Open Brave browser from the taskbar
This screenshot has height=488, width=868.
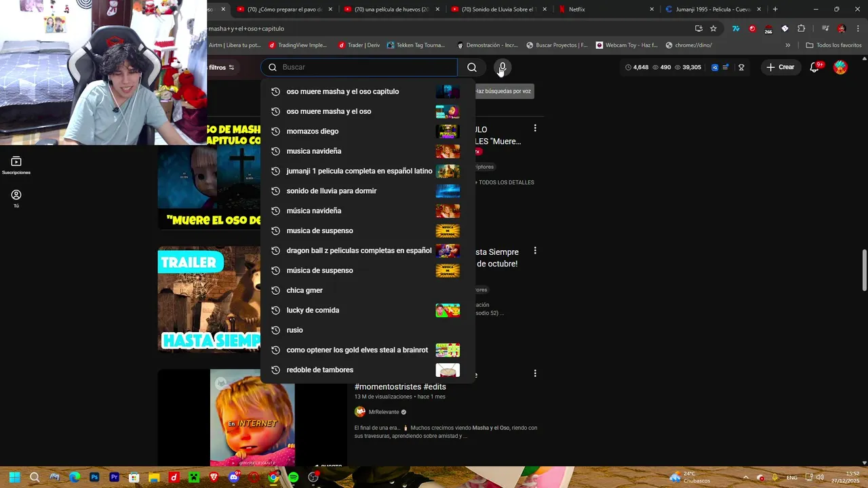214,477
